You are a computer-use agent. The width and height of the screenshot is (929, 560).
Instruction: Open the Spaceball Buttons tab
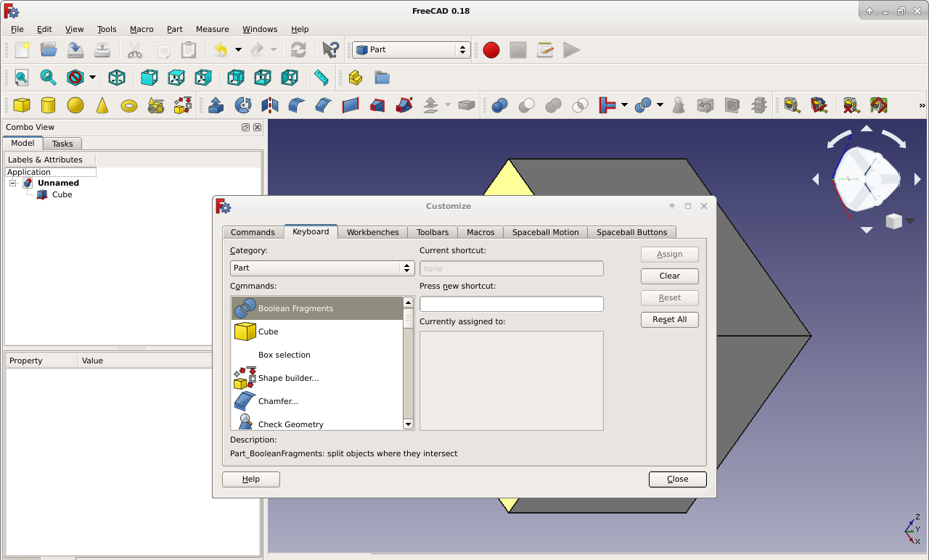(x=631, y=232)
